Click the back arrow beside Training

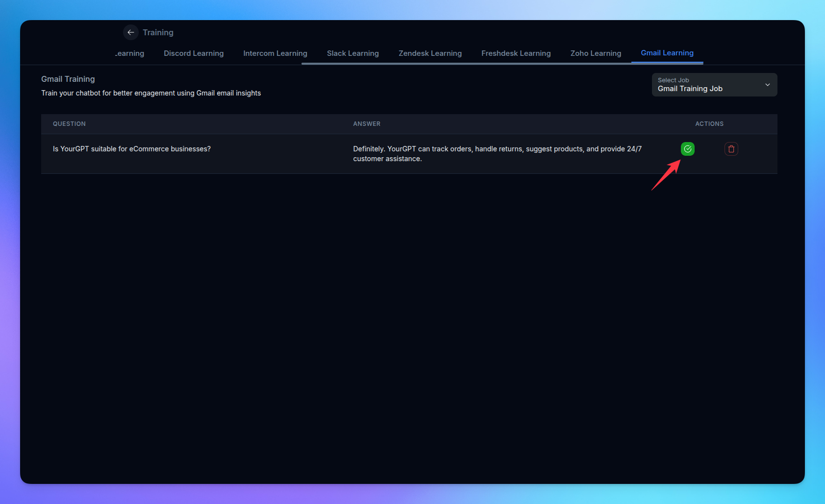click(x=130, y=32)
